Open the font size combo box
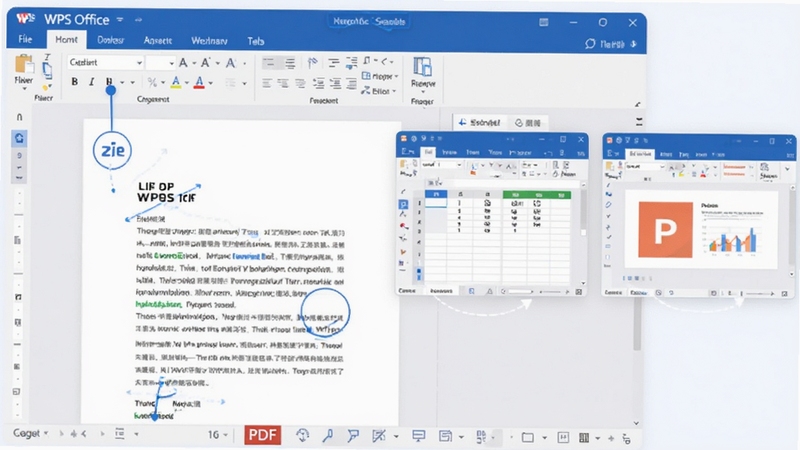 point(160,63)
